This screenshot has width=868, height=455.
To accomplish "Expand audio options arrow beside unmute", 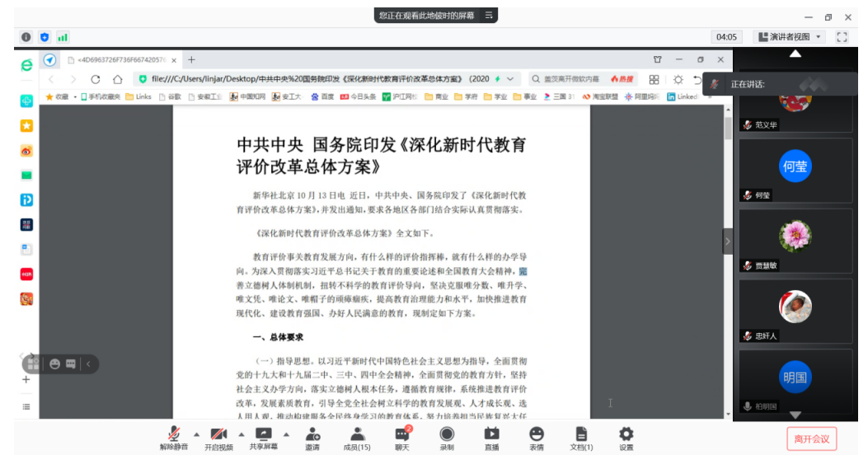I will [196, 434].
